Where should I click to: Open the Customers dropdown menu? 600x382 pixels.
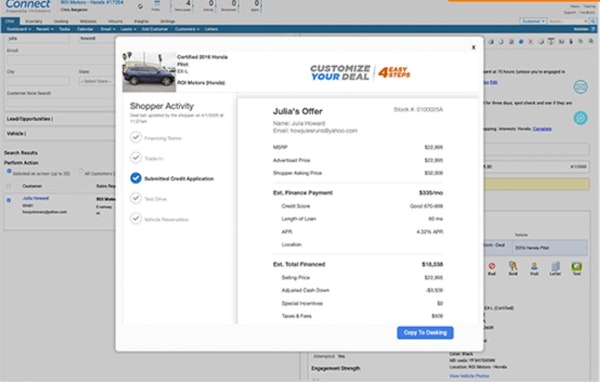tap(187, 29)
